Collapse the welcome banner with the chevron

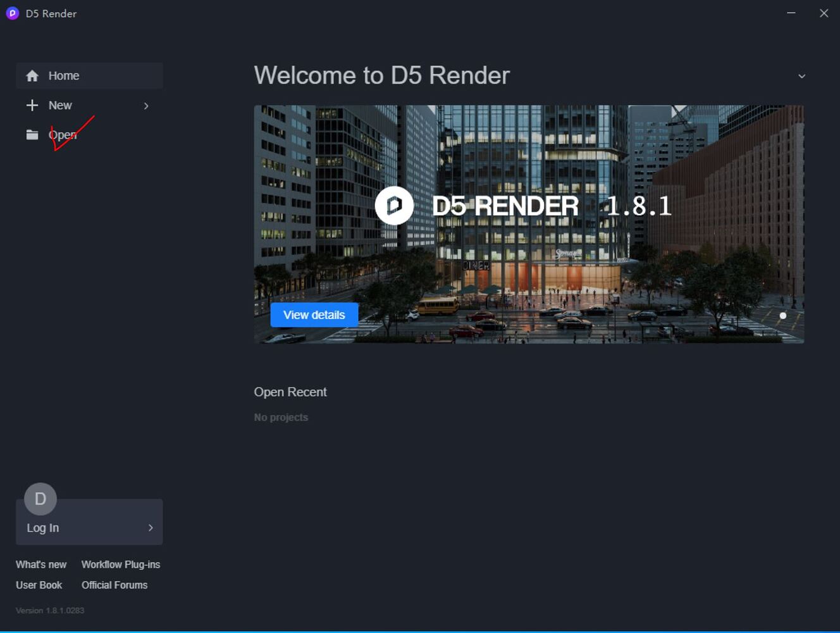point(801,76)
